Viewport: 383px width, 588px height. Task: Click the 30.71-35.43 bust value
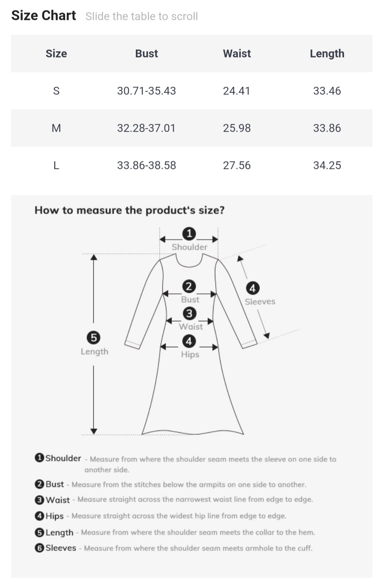[146, 91]
